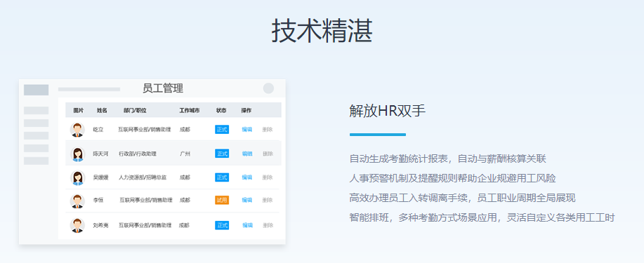Open 编辑 for the 吴媛媛 row
This screenshot has height=263, width=644.
tap(247, 177)
